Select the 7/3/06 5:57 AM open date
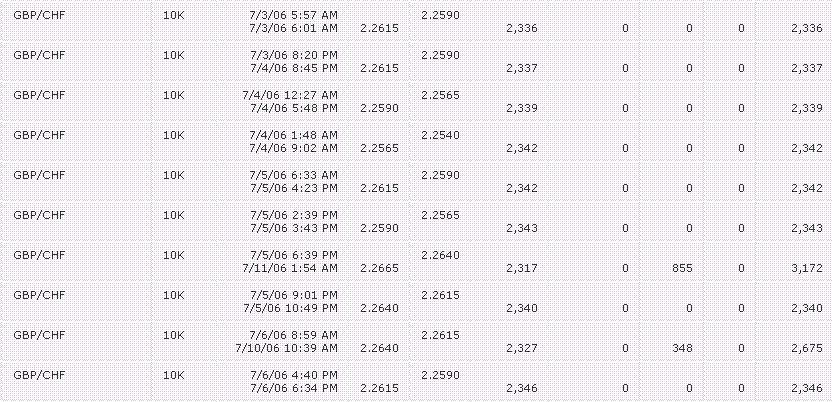This screenshot has width=832, height=402. 293,15
